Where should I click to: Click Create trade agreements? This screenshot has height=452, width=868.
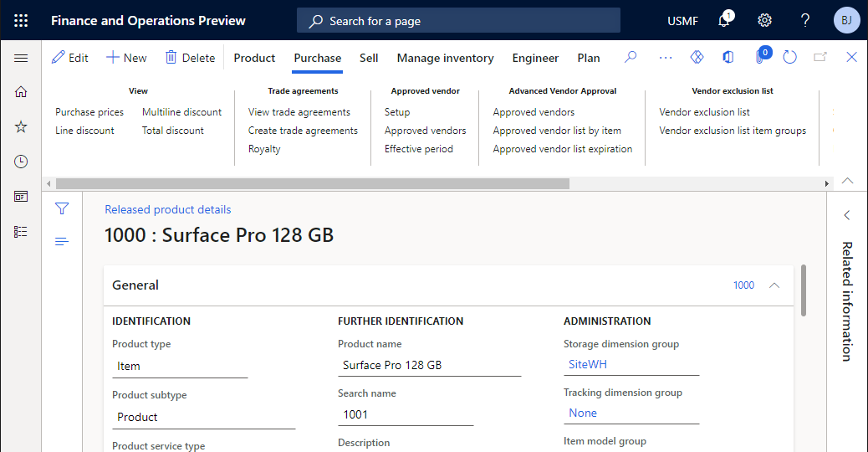coord(303,131)
